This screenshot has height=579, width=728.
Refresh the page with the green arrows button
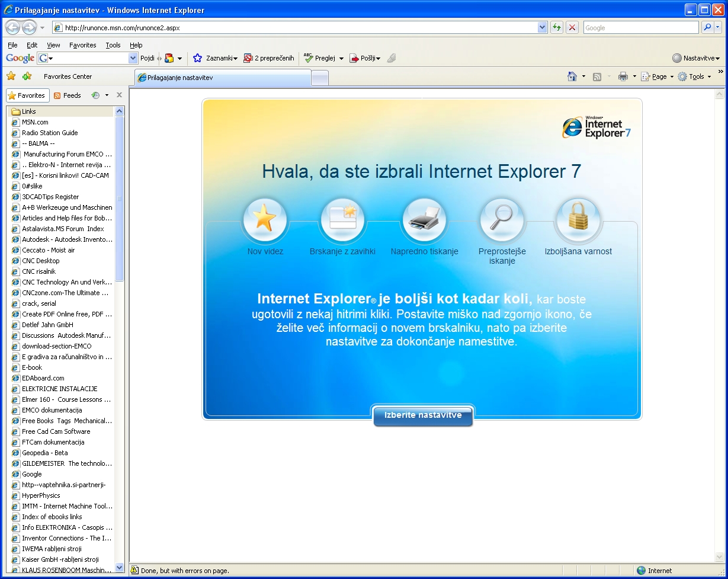556,27
